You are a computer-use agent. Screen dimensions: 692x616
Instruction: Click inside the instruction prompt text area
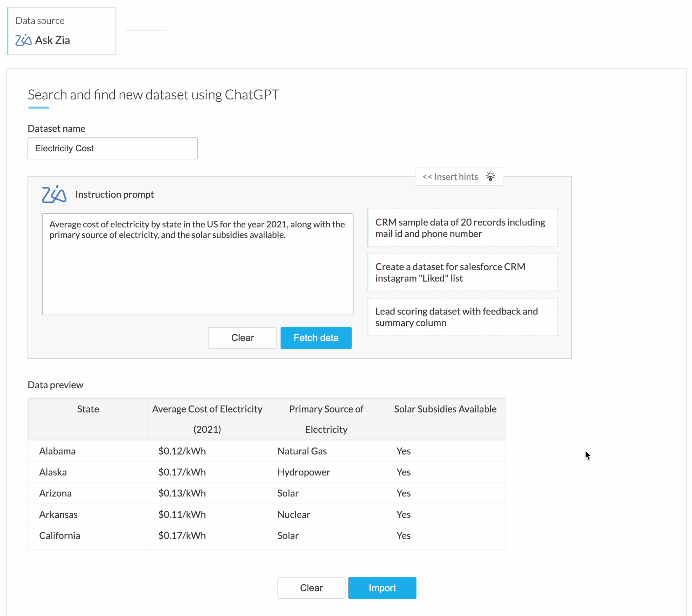click(x=197, y=271)
